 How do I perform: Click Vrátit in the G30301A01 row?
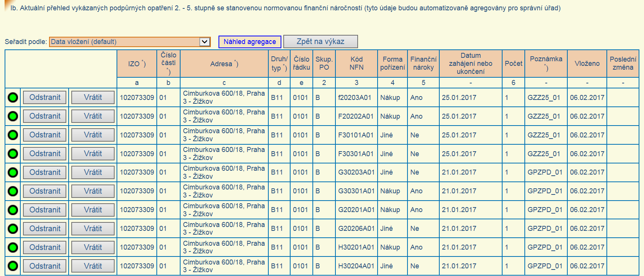pyautogui.click(x=93, y=191)
